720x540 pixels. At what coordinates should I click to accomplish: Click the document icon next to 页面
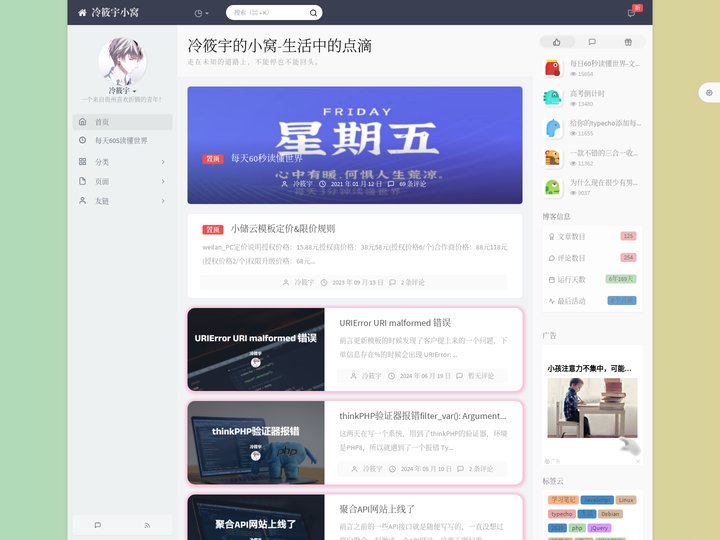click(83, 181)
